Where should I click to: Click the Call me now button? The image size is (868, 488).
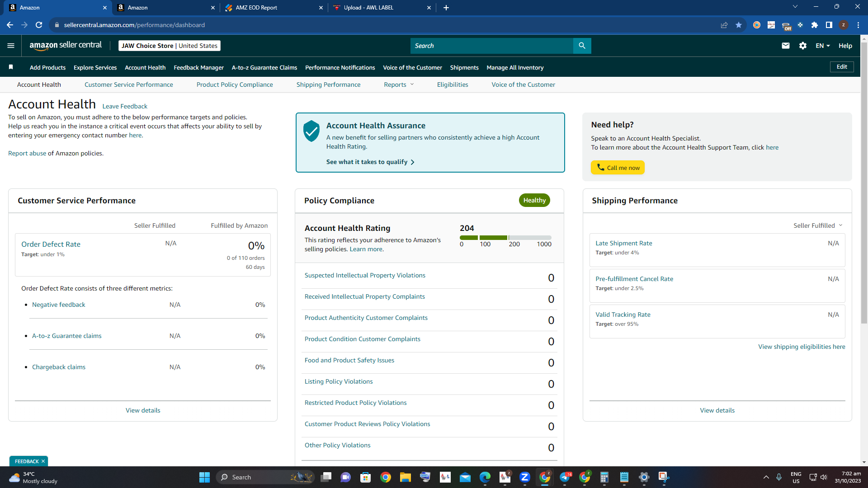618,168
